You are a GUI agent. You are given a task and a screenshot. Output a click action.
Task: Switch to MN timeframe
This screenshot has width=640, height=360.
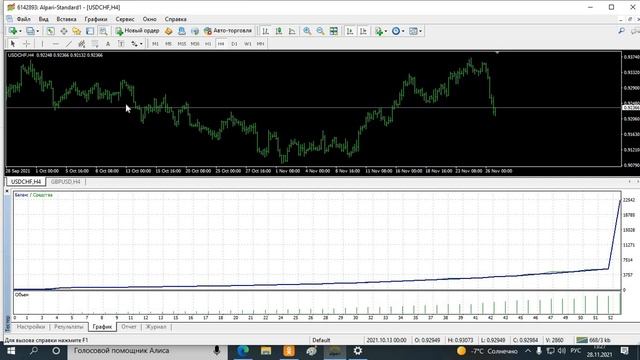click(260, 44)
